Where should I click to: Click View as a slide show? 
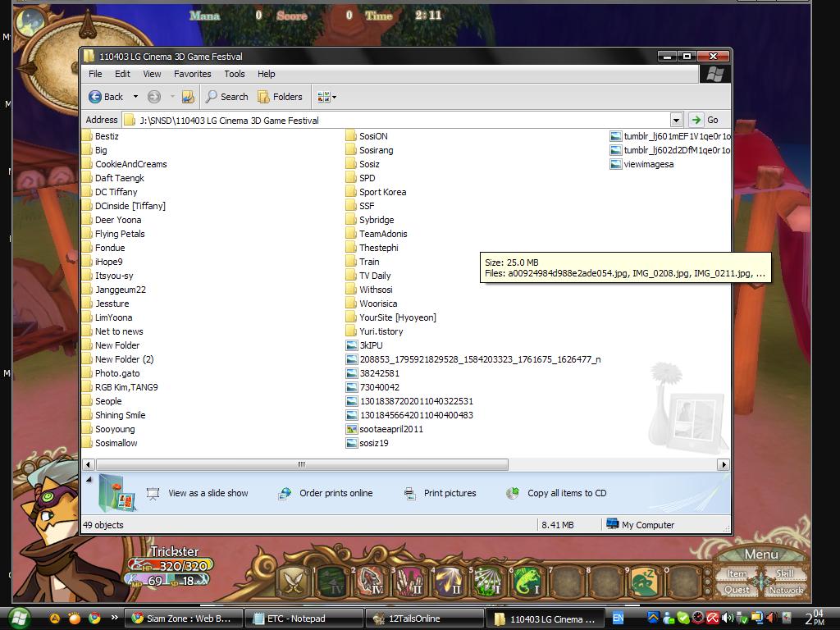click(199, 493)
